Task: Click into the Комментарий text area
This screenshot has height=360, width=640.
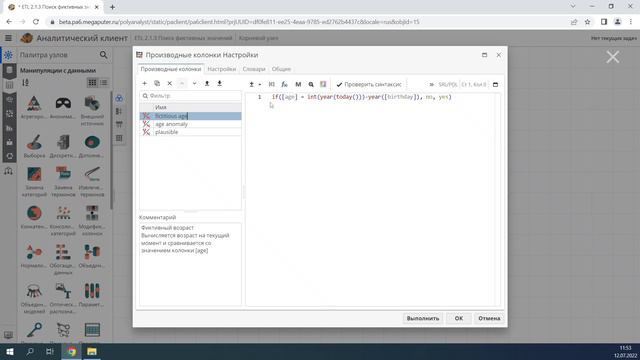Action: [190, 264]
